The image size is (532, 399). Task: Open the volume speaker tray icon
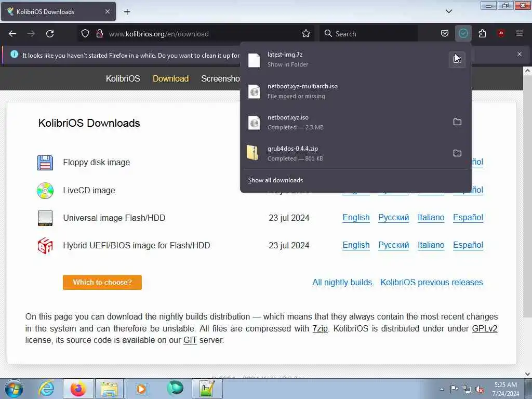(480, 389)
